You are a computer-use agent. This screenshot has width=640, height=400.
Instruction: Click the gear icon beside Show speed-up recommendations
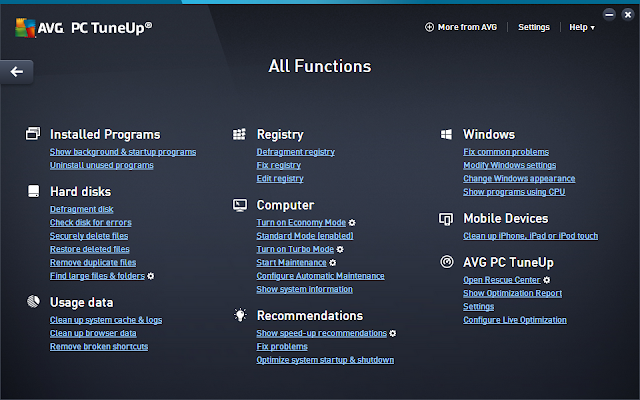(393, 333)
